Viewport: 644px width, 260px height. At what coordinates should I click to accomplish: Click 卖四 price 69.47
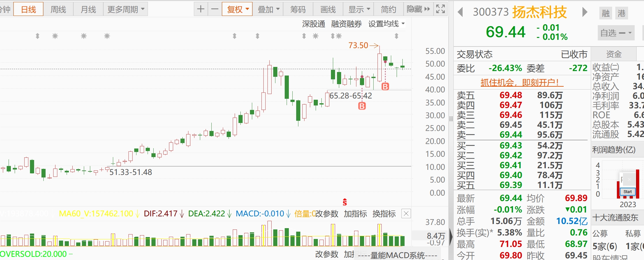tap(511, 105)
